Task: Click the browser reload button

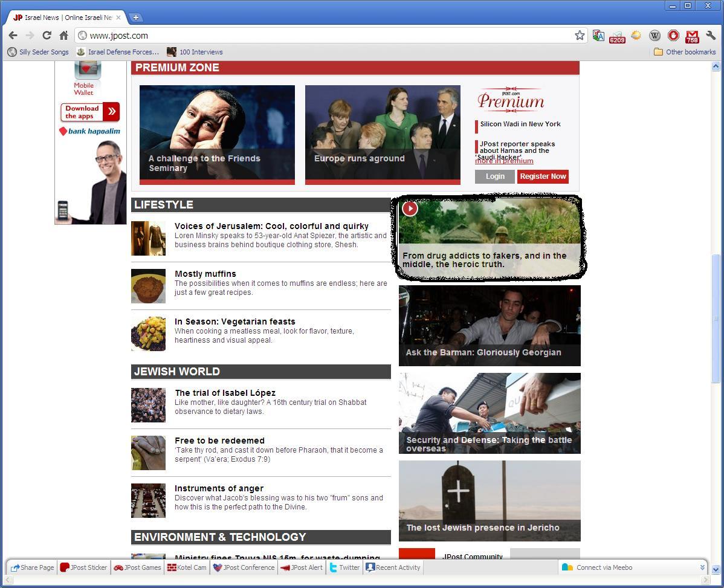Action: pyautogui.click(x=47, y=36)
